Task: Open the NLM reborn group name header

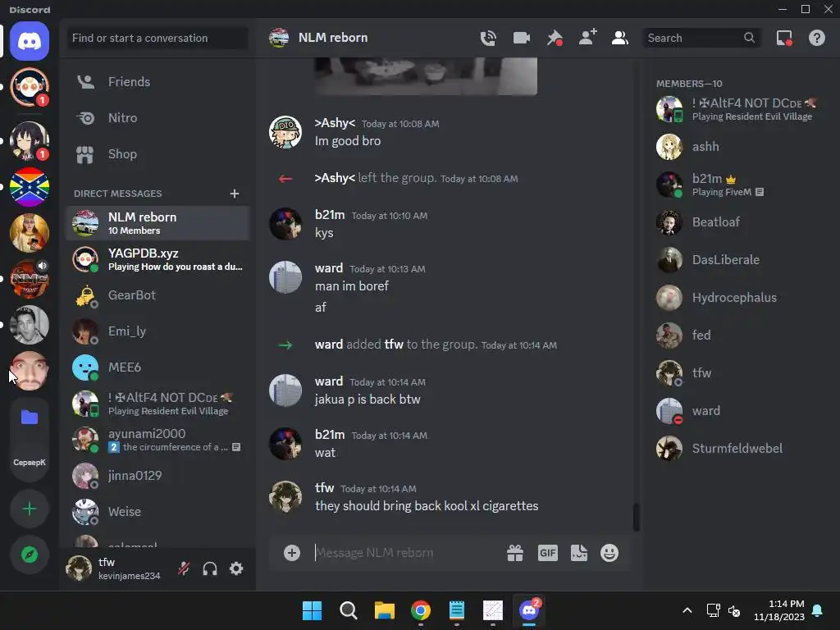Action: 333,38
